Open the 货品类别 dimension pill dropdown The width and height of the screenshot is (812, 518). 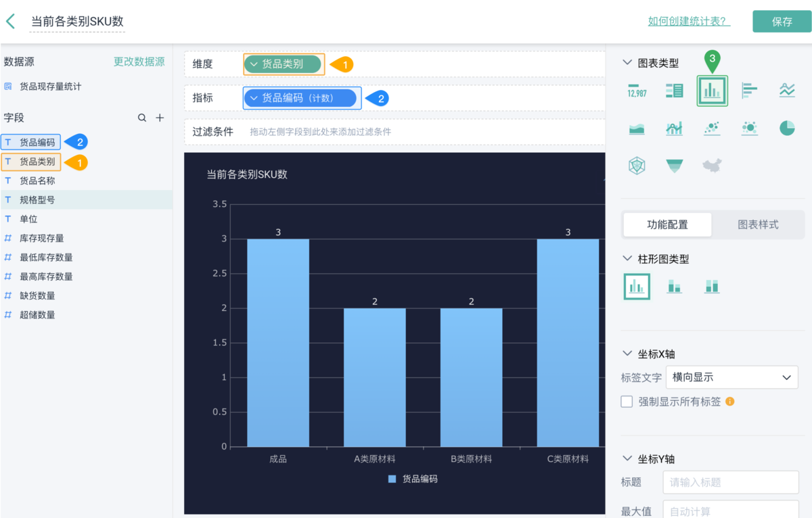coord(254,64)
